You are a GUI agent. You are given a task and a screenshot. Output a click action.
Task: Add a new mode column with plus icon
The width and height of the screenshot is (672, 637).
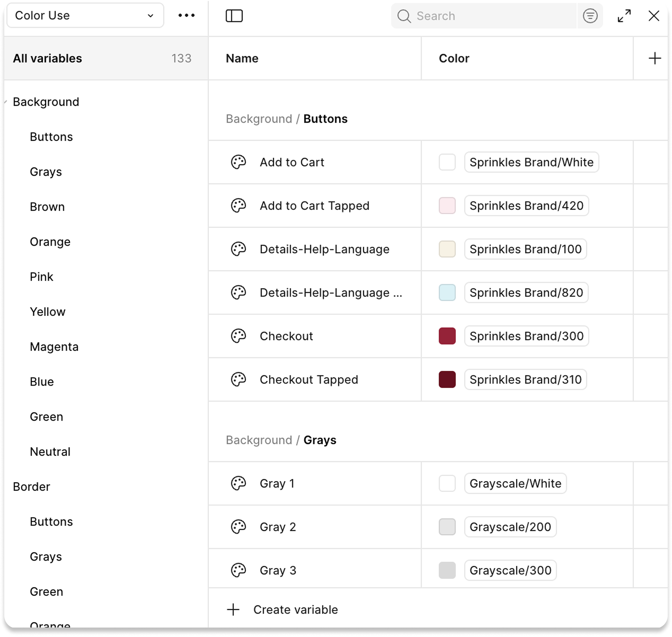click(654, 58)
